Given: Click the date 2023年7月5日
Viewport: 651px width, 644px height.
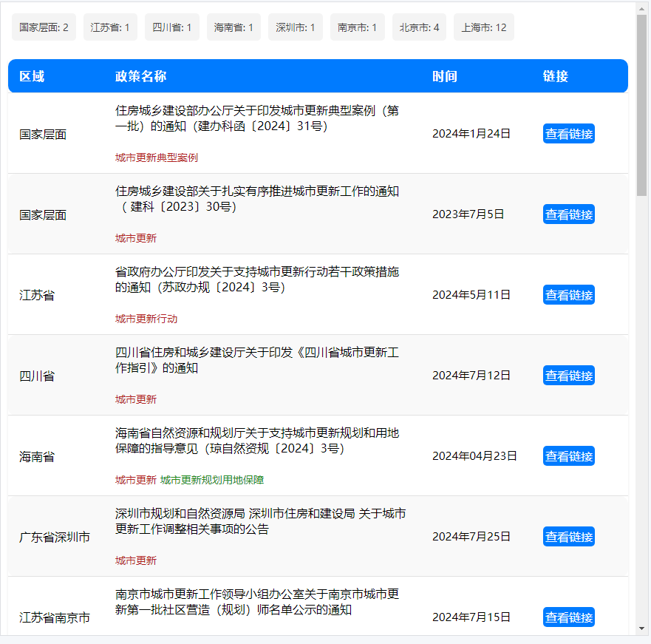Looking at the screenshot, I should (468, 214).
